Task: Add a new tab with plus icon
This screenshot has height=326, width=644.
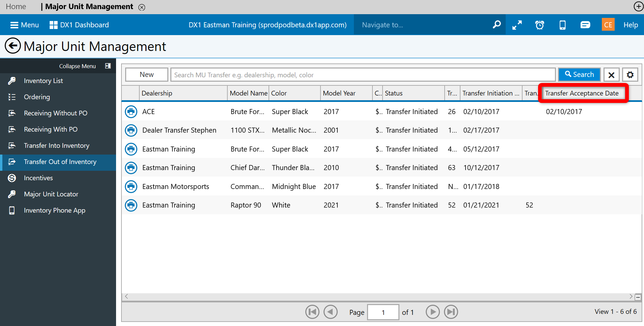Action: [638, 6]
